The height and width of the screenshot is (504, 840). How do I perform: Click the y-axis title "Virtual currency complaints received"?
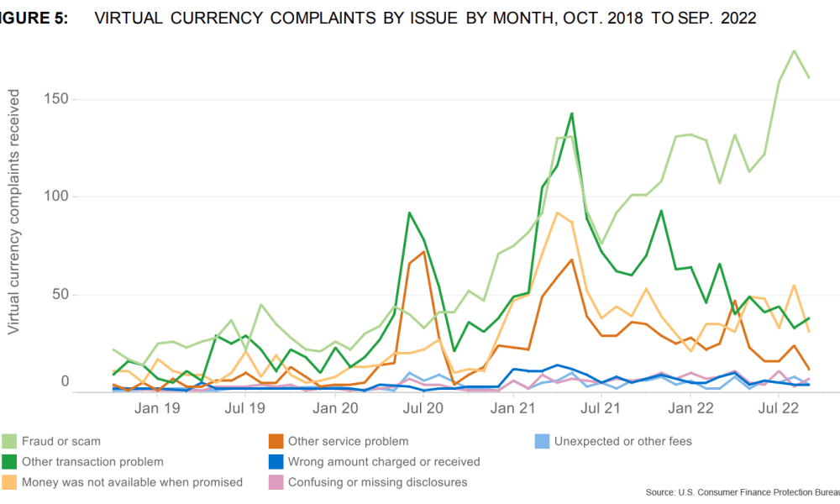pos(14,213)
